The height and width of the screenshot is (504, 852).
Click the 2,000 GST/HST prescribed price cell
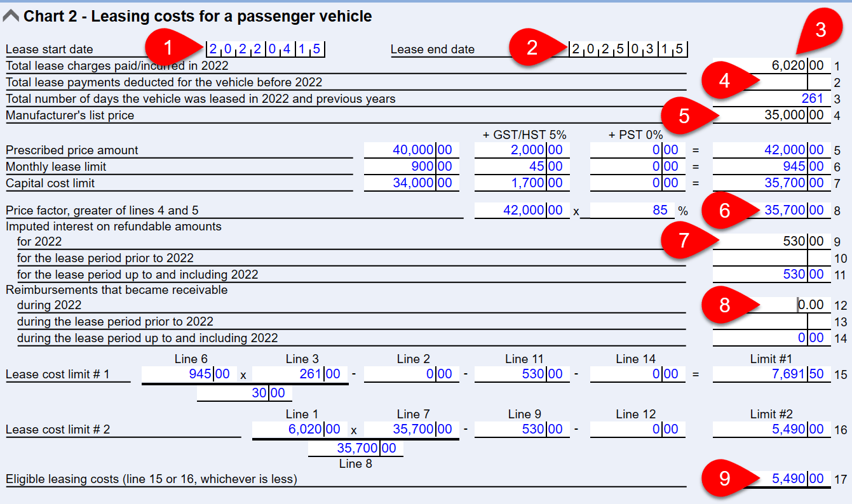pyautogui.click(x=522, y=150)
